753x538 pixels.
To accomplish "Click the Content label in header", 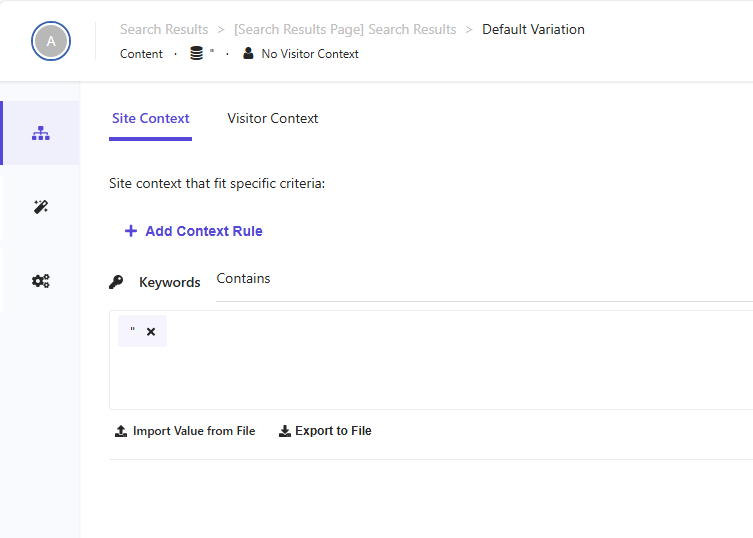I will click(x=141, y=54).
